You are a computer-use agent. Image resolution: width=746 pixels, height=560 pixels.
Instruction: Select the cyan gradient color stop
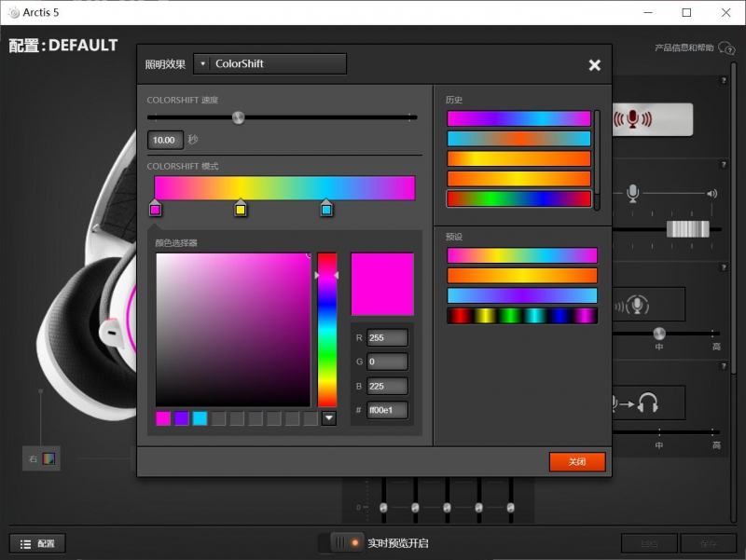pyautogui.click(x=326, y=209)
